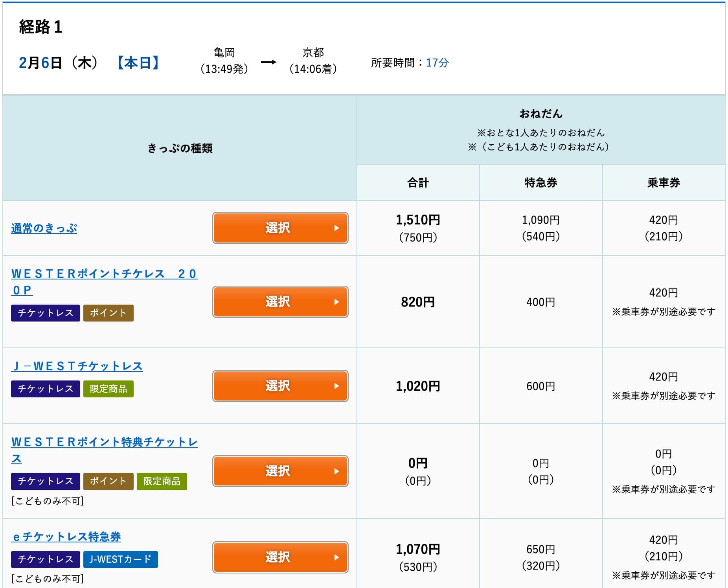This screenshot has width=728, height=588.
Task: Click departure time (13:49発)
Action: coord(224,69)
